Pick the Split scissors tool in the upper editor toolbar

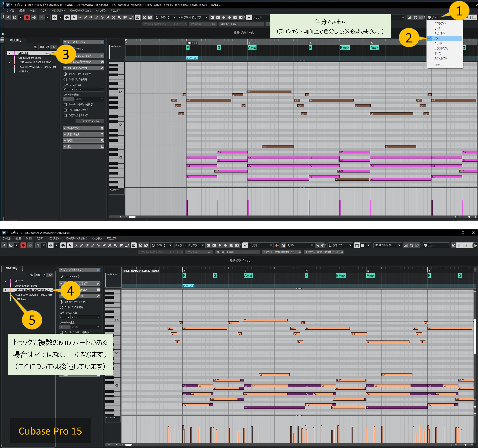[x=102, y=17]
